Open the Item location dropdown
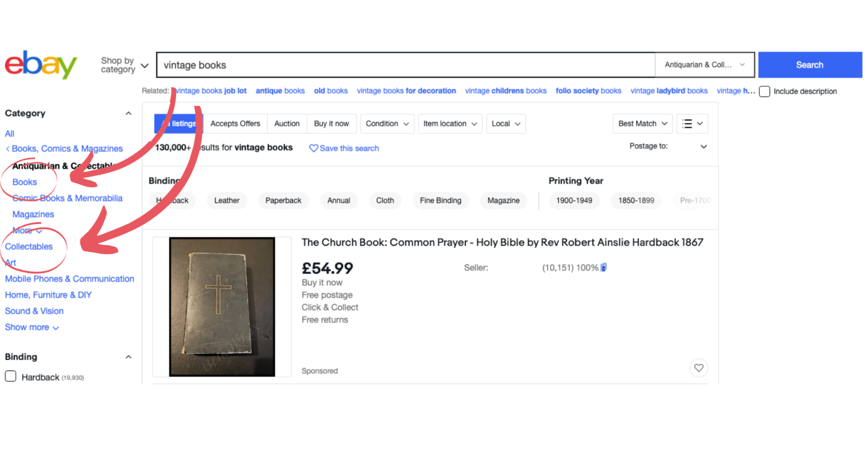Screen dimensions: 868x456 [450, 123]
